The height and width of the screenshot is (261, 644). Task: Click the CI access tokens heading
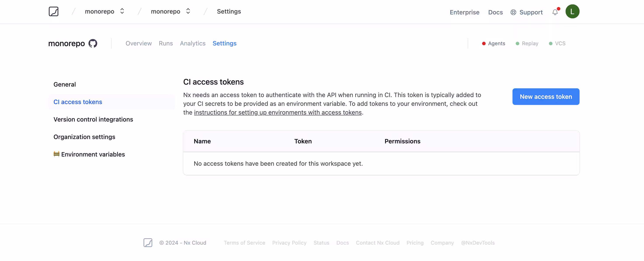pyautogui.click(x=213, y=82)
